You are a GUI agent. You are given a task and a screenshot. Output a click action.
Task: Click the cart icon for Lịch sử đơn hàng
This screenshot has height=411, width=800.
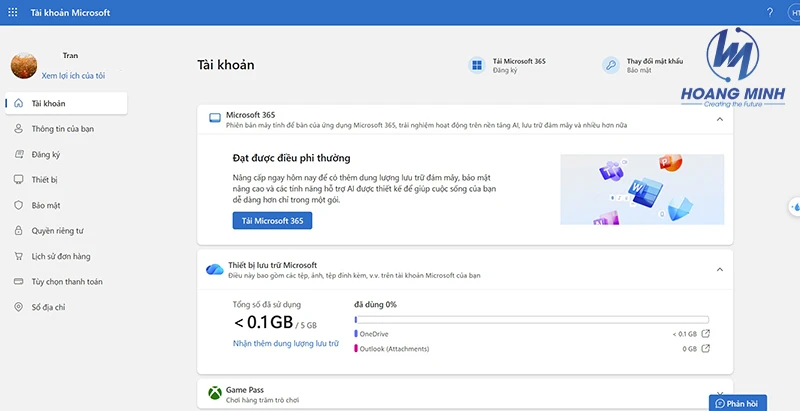click(x=18, y=256)
